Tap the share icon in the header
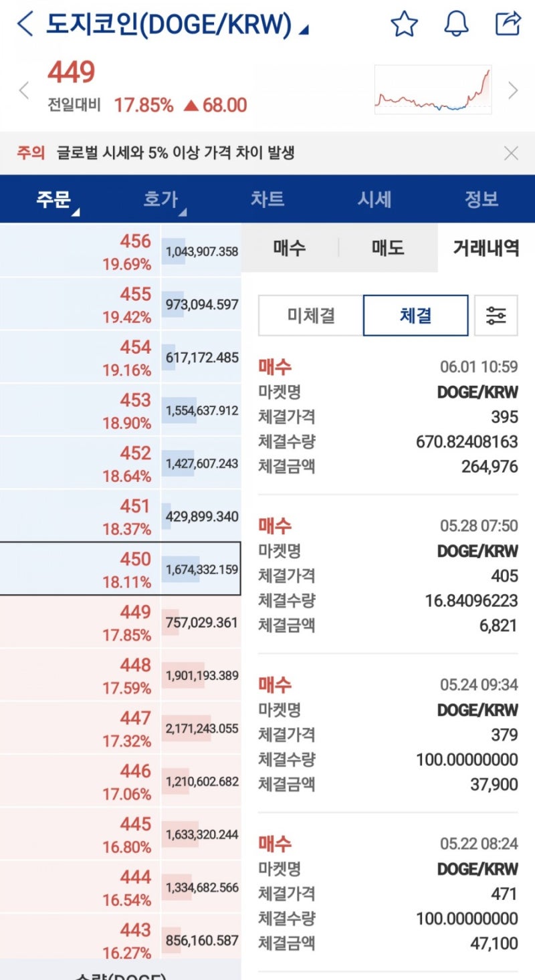This screenshot has height=980, width=535. (508, 24)
